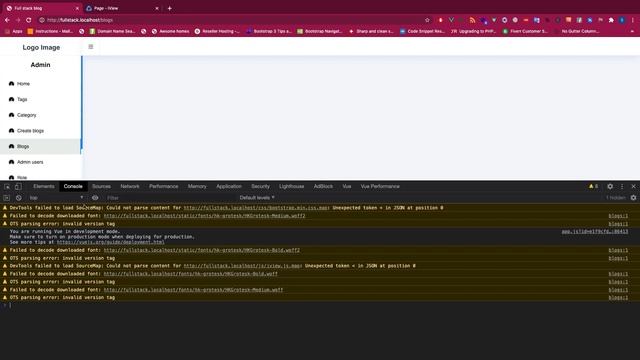Viewport: 640px width, 360px height.
Task: Open 'Domain Name Sea...' bookmark
Action: pyautogui.click(x=112, y=31)
